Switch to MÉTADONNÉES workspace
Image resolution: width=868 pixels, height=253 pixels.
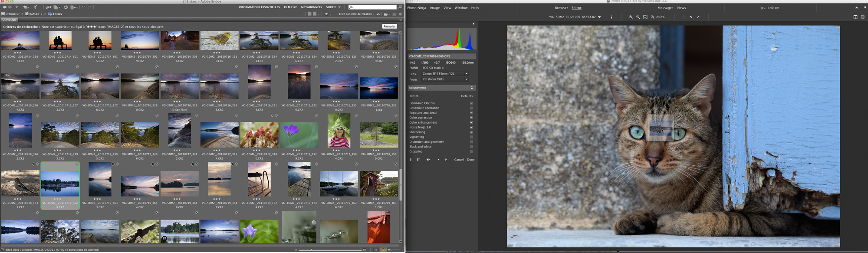coord(312,7)
